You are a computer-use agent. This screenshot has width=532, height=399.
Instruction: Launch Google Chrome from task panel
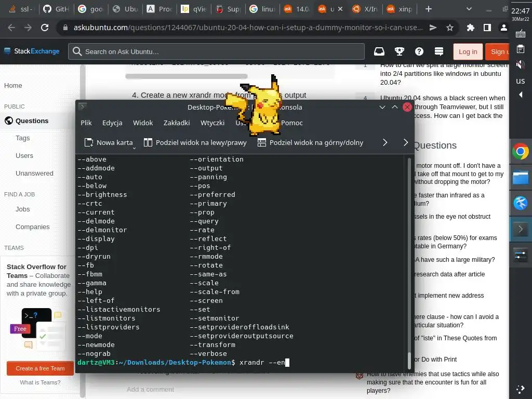pyautogui.click(x=521, y=151)
